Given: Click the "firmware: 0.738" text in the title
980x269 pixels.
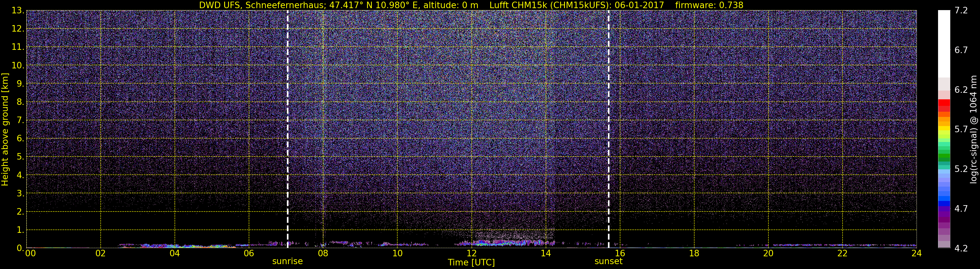Looking at the screenshot, I should pyautogui.click(x=709, y=5).
